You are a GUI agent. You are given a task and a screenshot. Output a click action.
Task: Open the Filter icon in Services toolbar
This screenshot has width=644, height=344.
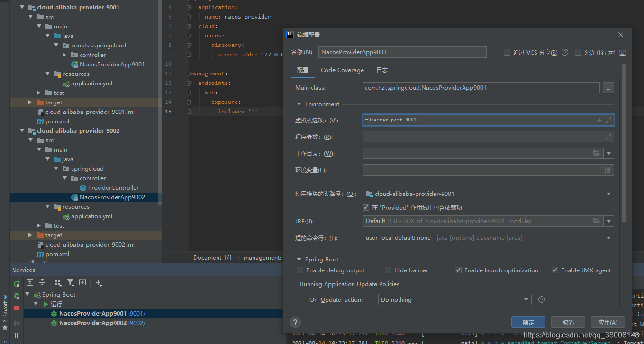tap(70, 282)
